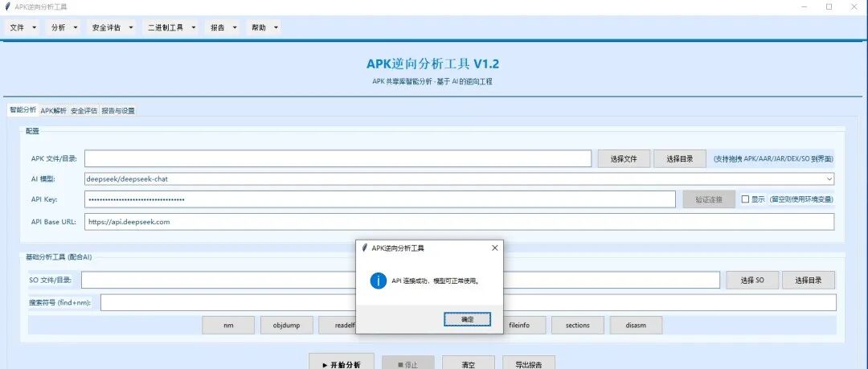Open the 帮助 menu
The height and width of the screenshot is (369, 868).
pos(264,27)
